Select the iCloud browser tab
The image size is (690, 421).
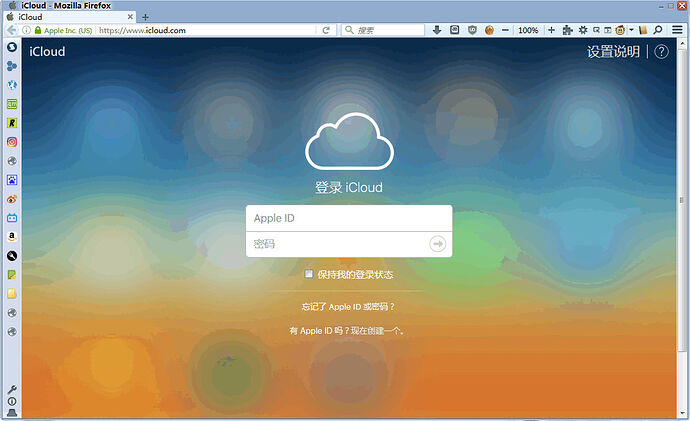pos(70,17)
